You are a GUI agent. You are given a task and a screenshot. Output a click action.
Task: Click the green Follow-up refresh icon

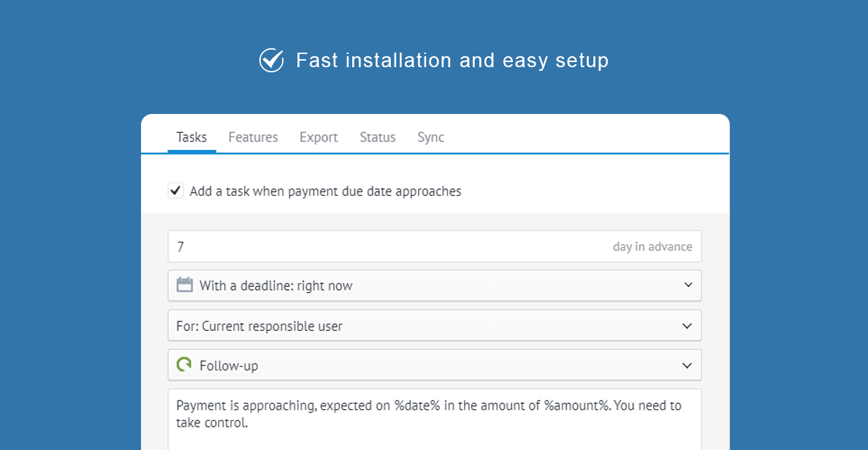tap(184, 364)
